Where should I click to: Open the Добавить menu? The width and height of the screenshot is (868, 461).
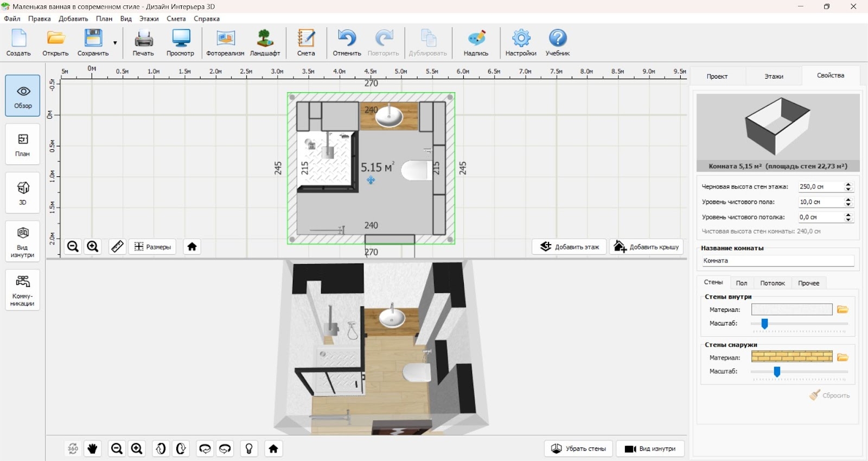[73, 18]
